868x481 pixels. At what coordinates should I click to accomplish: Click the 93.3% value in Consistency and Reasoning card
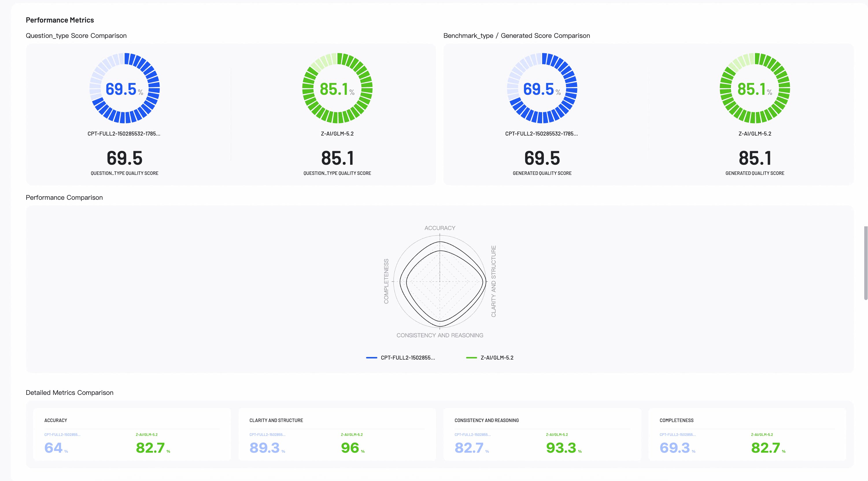pos(564,448)
